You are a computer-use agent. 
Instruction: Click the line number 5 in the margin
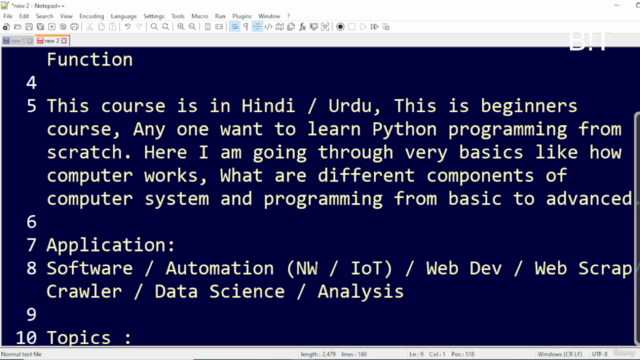point(31,106)
